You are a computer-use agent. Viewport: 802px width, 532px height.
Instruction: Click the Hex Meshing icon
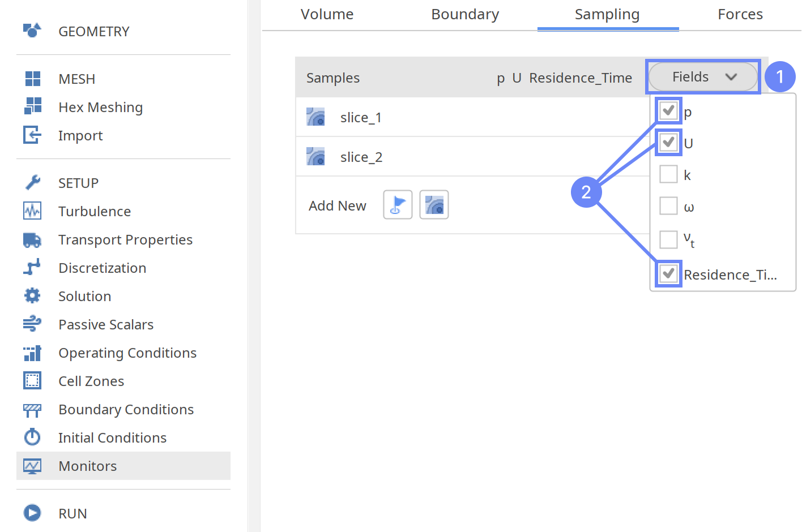coord(33,106)
